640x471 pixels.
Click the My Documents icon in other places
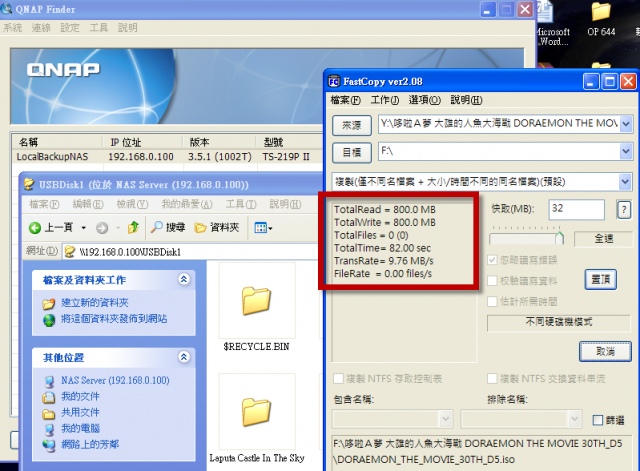[x=49, y=397]
